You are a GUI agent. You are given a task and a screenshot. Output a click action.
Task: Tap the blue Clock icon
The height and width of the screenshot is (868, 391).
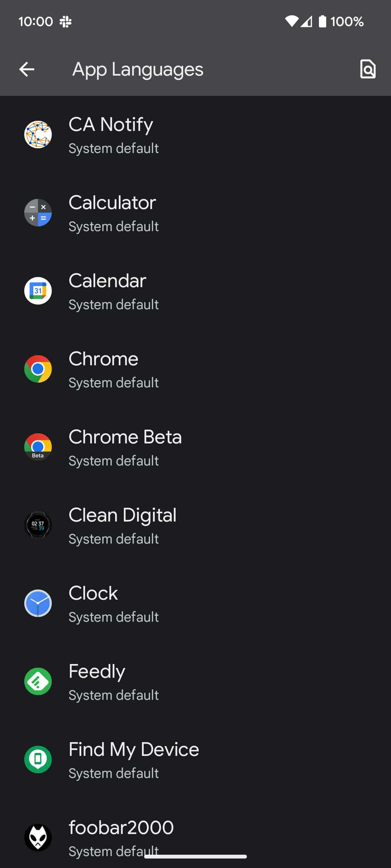tap(38, 603)
